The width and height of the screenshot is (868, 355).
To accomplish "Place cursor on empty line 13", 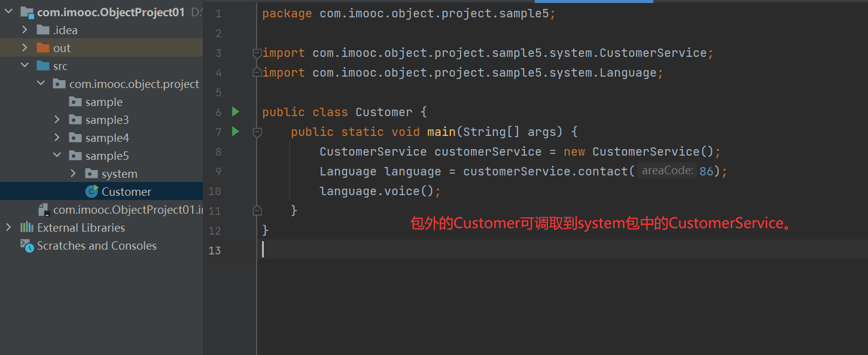I will click(479, 250).
